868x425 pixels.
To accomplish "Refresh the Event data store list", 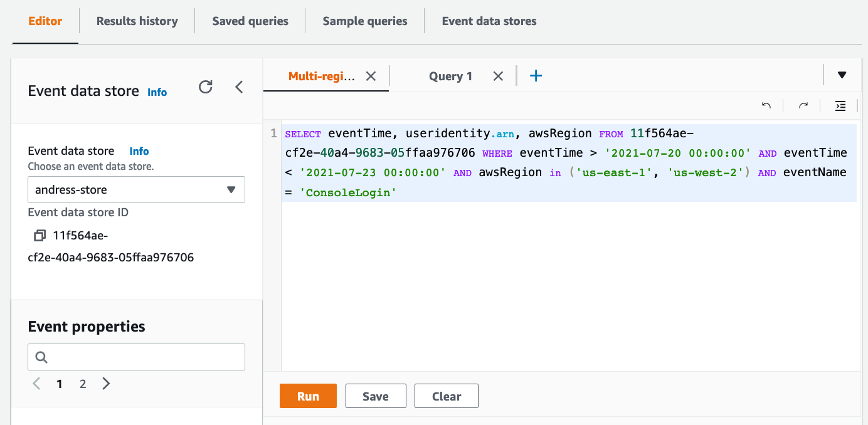I will point(206,88).
